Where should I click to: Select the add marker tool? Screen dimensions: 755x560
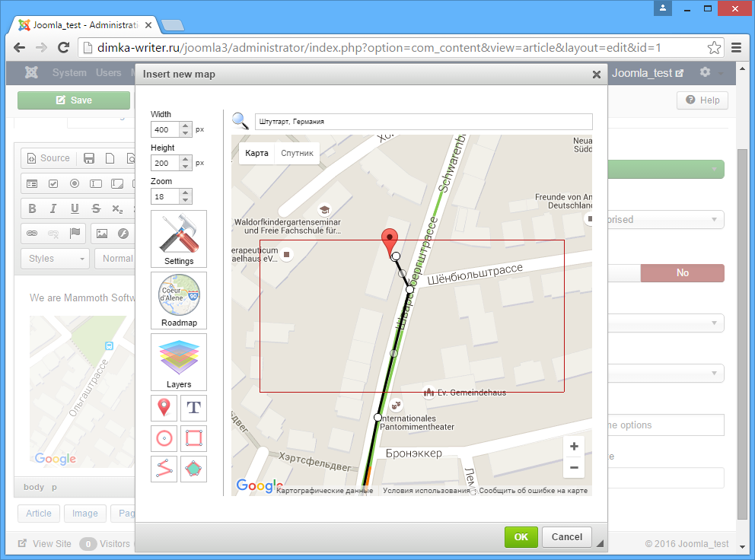(x=164, y=409)
